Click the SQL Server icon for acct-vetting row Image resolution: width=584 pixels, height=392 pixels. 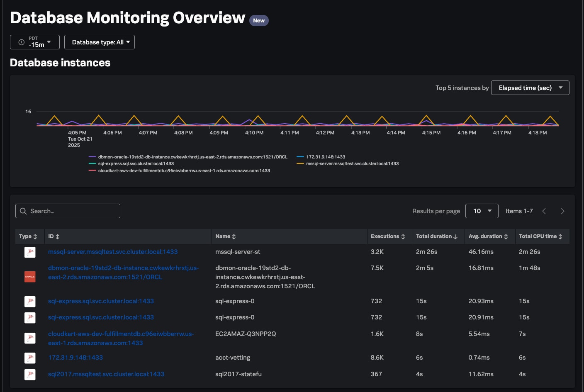click(30, 358)
